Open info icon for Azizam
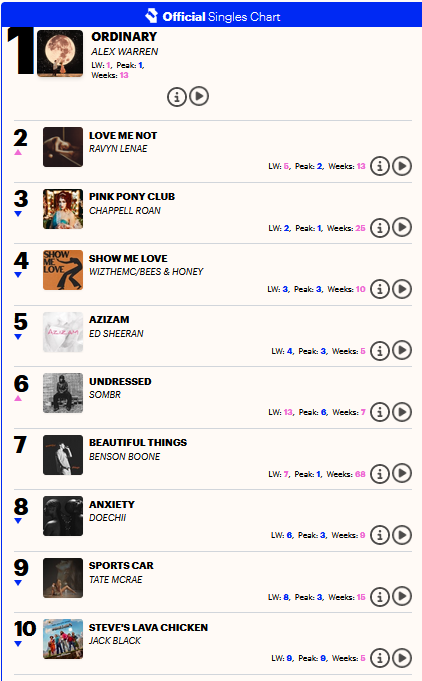The width and height of the screenshot is (422, 681). click(380, 350)
